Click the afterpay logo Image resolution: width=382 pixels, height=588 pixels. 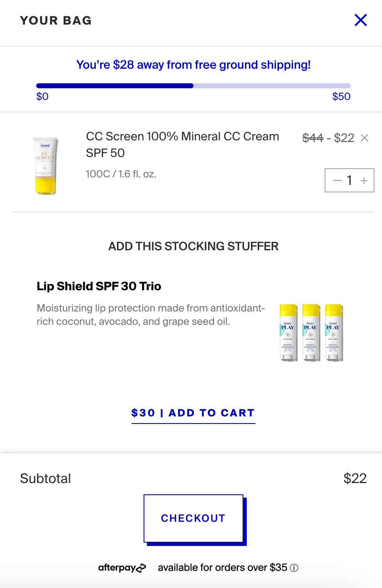tap(122, 567)
